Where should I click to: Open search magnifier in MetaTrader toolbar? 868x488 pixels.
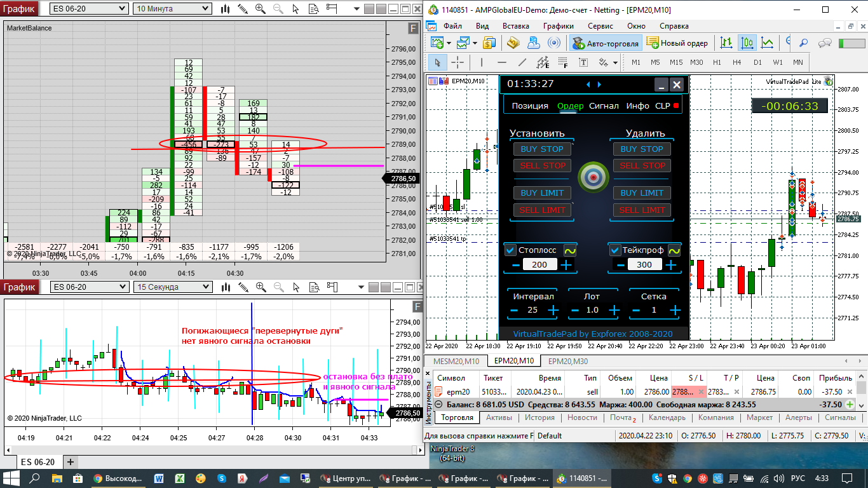click(x=804, y=43)
